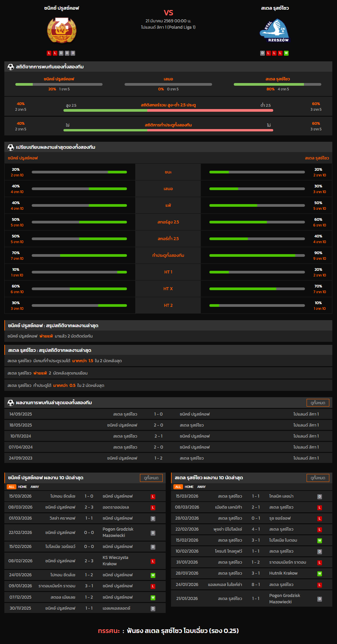Select HOME filter in left team results panel

coord(22,487)
